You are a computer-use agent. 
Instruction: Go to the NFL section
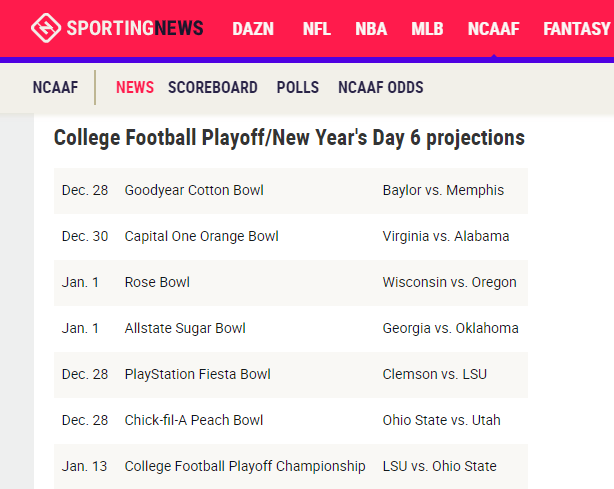[x=317, y=29]
